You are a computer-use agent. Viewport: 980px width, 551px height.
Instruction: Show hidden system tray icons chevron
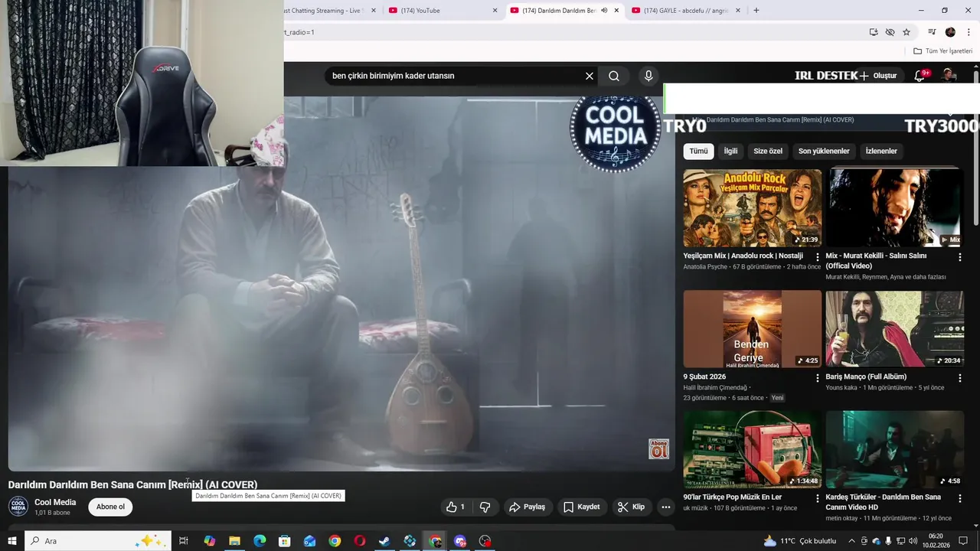pyautogui.click(x=852, y=541)
